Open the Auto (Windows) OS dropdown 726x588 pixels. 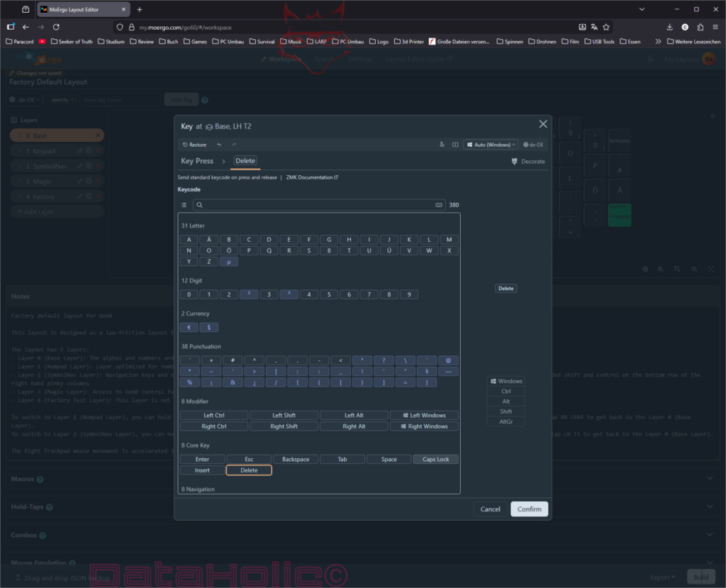491,145
